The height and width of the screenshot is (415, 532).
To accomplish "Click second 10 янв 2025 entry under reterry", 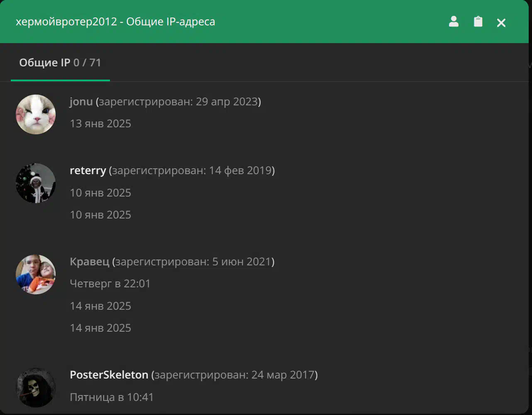I will (100, 215).
